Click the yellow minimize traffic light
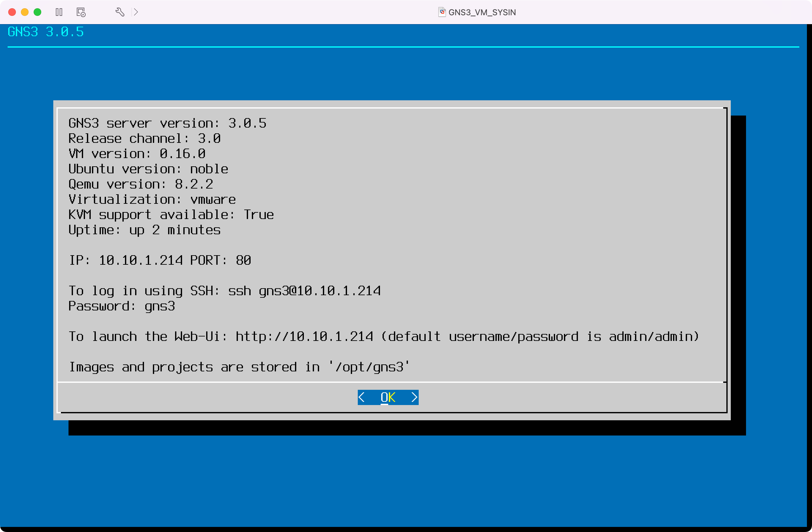The height and width of the screenshot is (532, 812). (24, 12)
